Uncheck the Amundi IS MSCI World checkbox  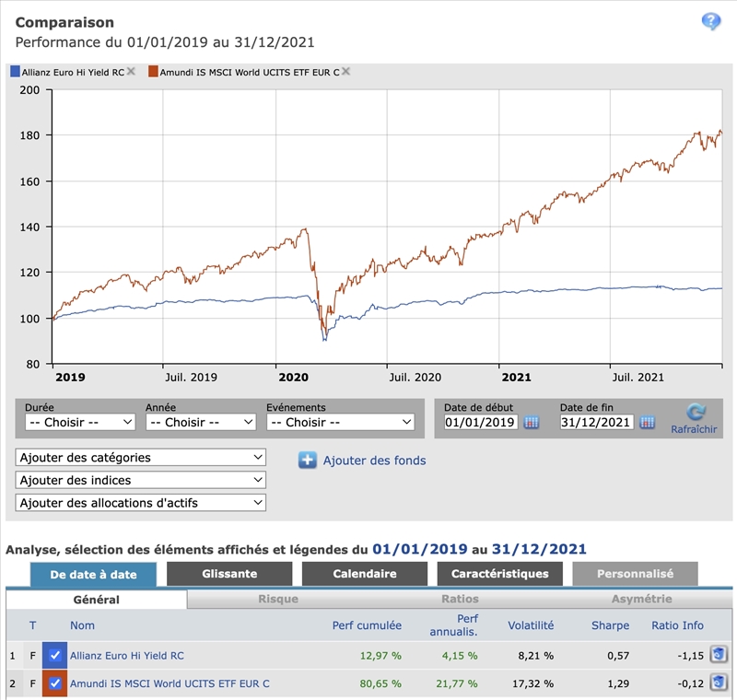coord(55,683)
